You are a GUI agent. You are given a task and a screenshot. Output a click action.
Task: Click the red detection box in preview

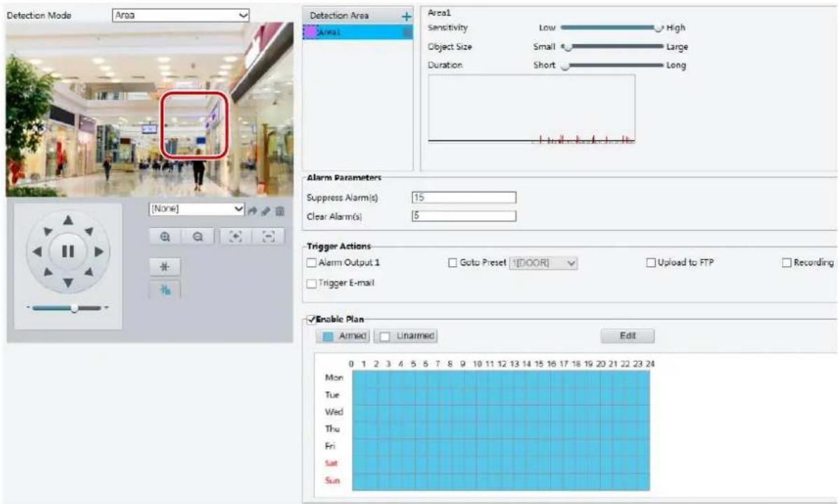195,125
